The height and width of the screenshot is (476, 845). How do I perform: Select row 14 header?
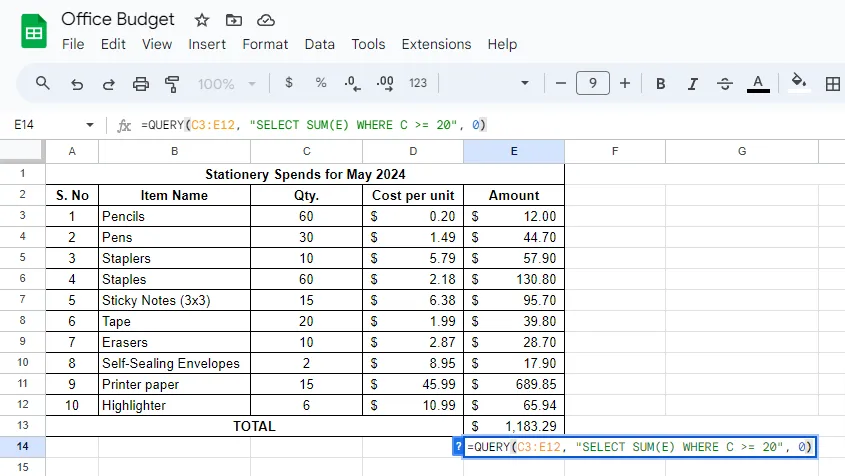coord(23,446)
